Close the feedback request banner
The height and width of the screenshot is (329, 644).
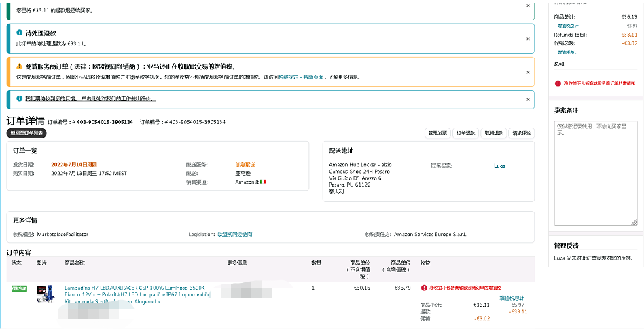pyautogui.click(x=528, y=99)
